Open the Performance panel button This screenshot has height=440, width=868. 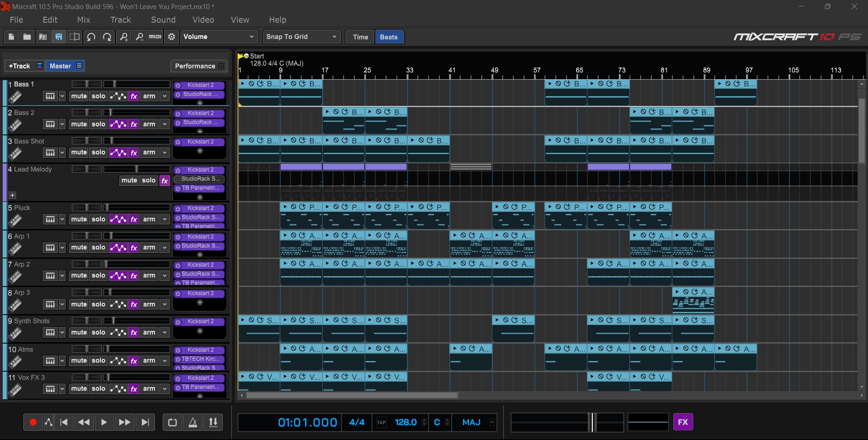[199, 66]
